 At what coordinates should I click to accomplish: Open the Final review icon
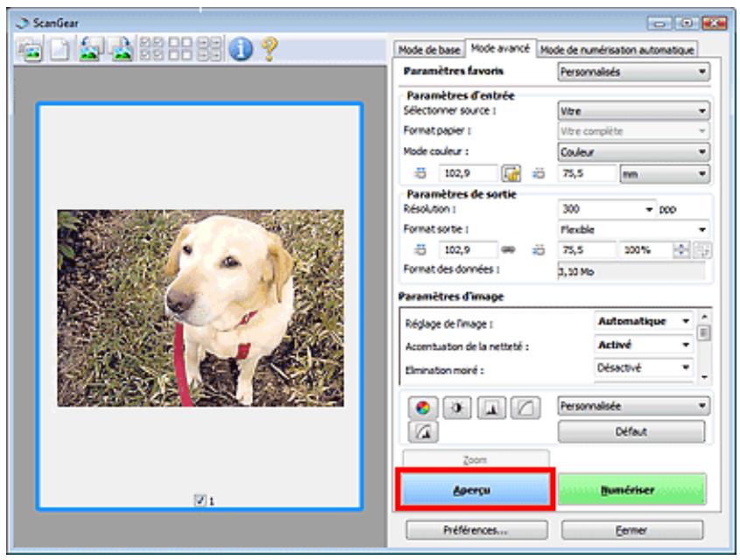[423, 431]
